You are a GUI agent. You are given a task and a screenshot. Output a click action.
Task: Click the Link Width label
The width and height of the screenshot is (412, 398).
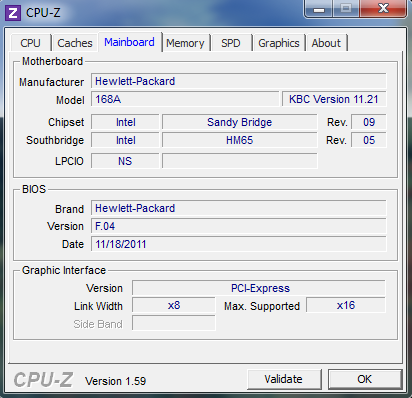tap(98, 306)
